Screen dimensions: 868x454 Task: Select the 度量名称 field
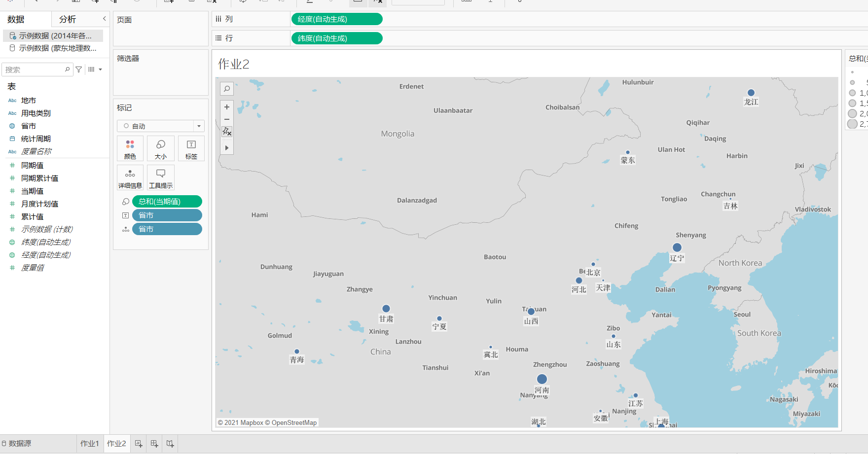[36, 152]
